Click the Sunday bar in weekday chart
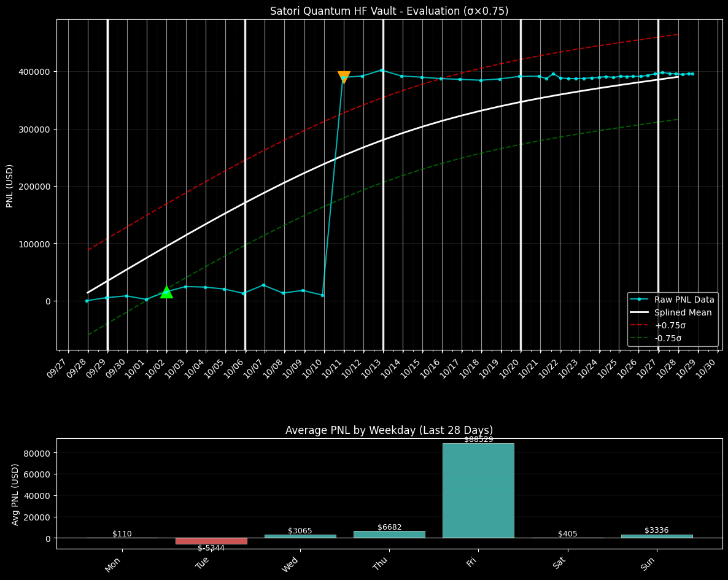Viewport: 728px width, 580px height. (x=656, y=536)
